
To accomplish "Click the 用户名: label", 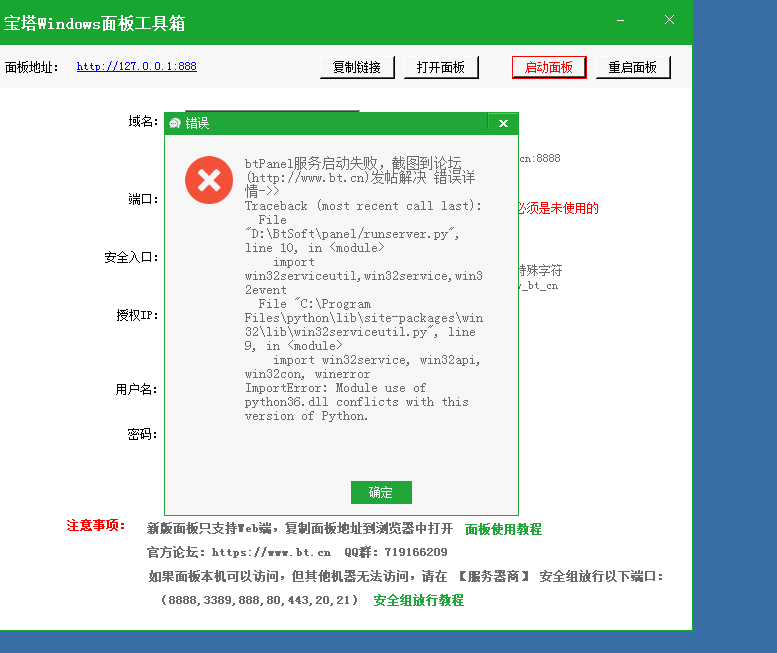I will (136, 389).
